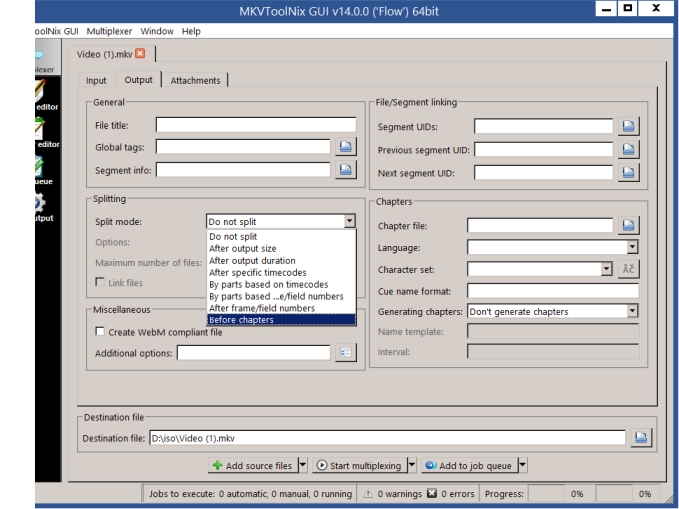679x509 pixels.
Task: Click the warnings icon in the status bar
Action: 368,493
